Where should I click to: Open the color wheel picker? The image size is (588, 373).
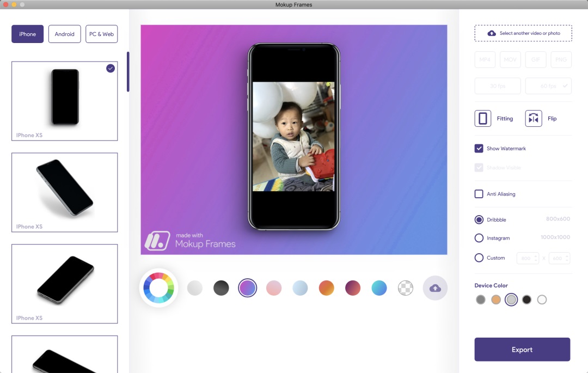pos(158,288)
